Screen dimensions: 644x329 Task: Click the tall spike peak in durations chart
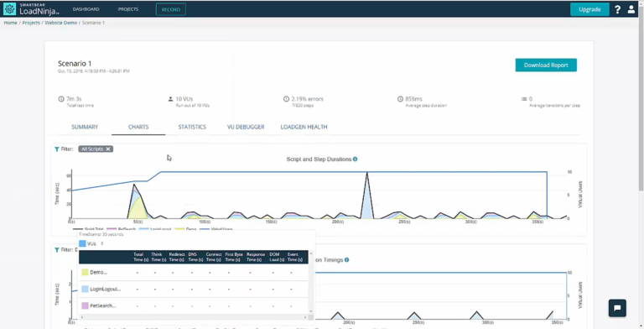pos(366,173)
